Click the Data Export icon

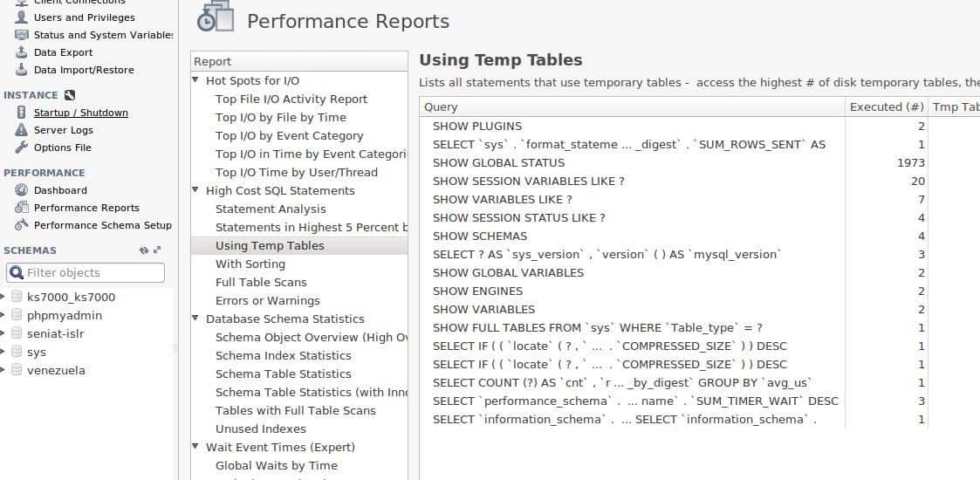coord(21,52)
